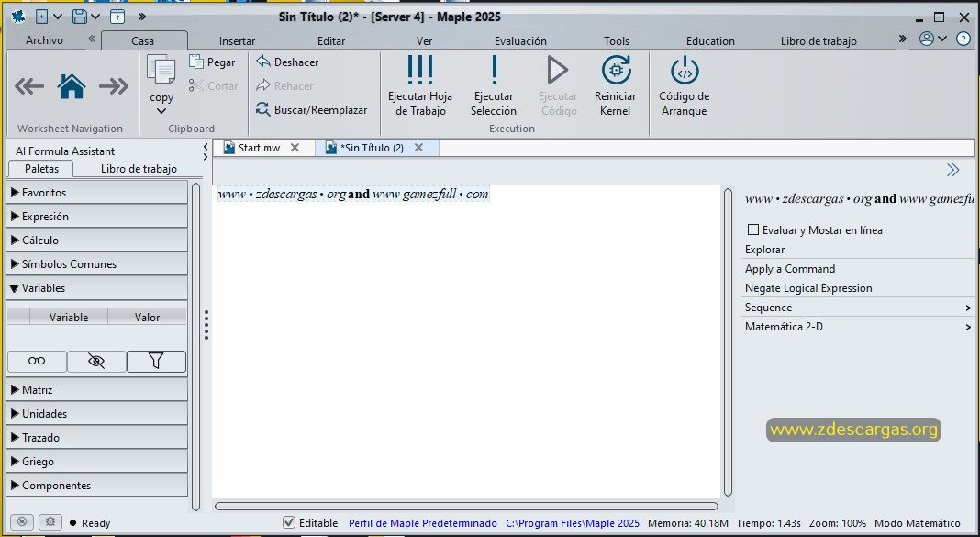Expand the Favoritos palette
Viewport: 980px width, 537px height.
(97, 193)
